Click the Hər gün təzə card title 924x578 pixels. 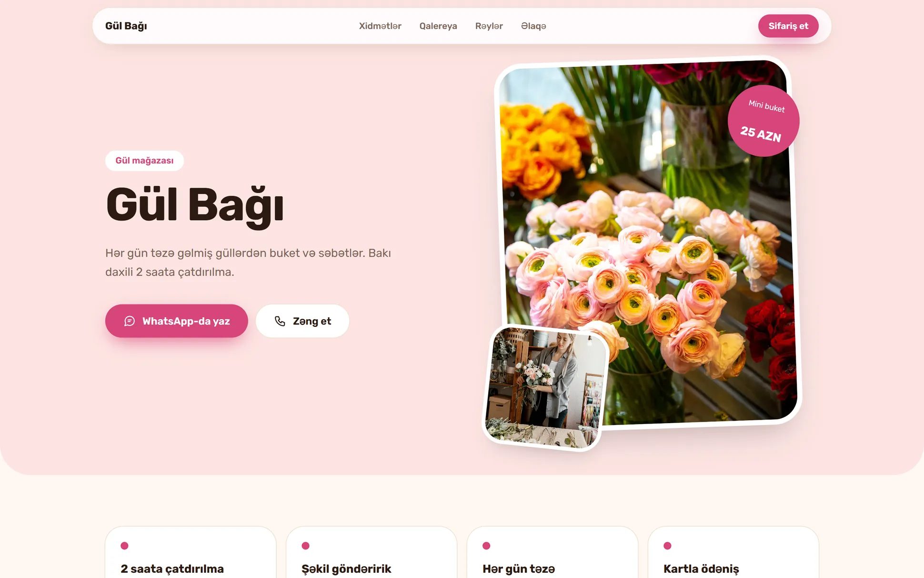(x=519, y=568)
